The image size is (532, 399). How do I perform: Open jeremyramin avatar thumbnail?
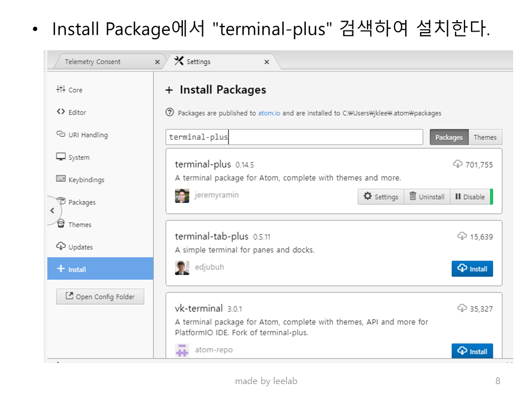click(x=182, y=196)
